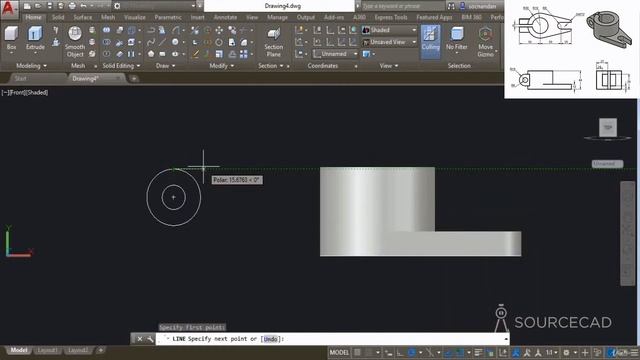This screenshot has width=640, height=360.
Task: Click the workspace gear icon in title bar
Action: [117, 6]
